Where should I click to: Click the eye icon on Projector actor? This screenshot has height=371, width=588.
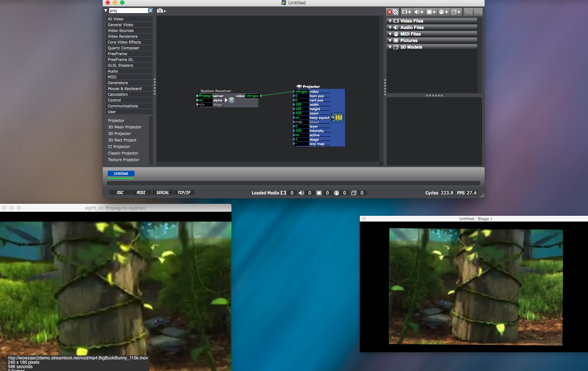click(x=299, y=86)
